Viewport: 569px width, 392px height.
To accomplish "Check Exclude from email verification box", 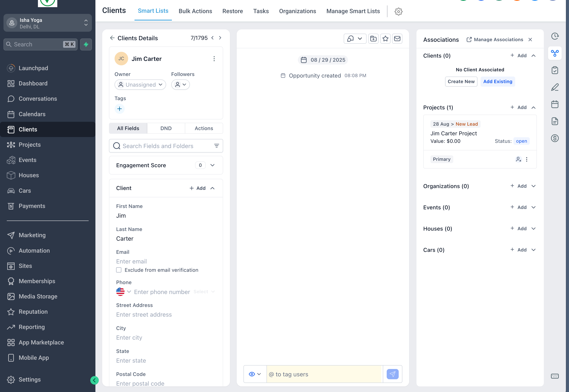I will (x=119, y=270).
